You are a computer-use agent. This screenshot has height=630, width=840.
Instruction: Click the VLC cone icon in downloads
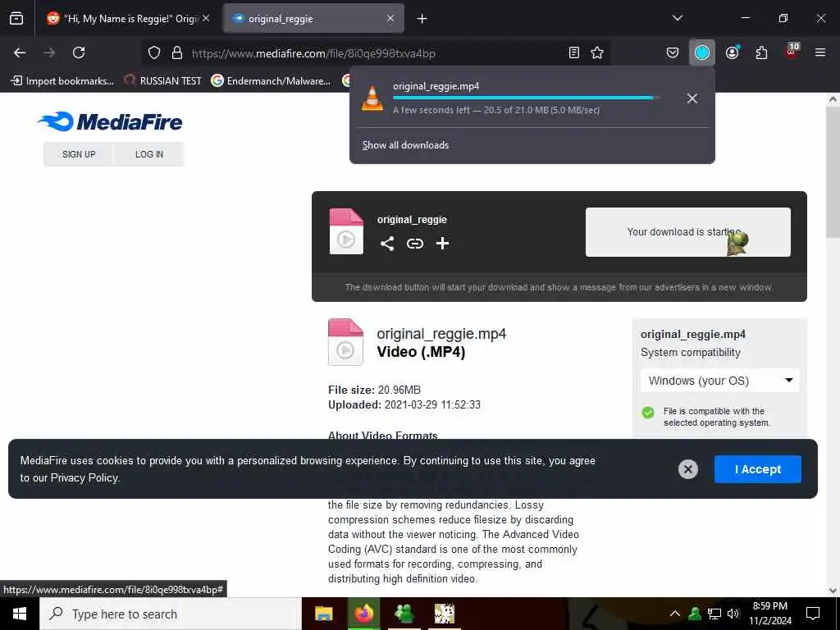click(372, 98)
